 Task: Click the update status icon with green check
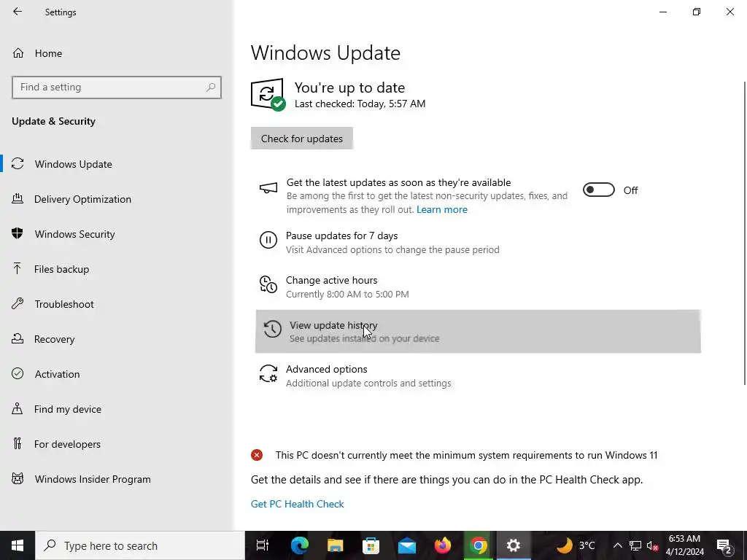click(268, 94)
